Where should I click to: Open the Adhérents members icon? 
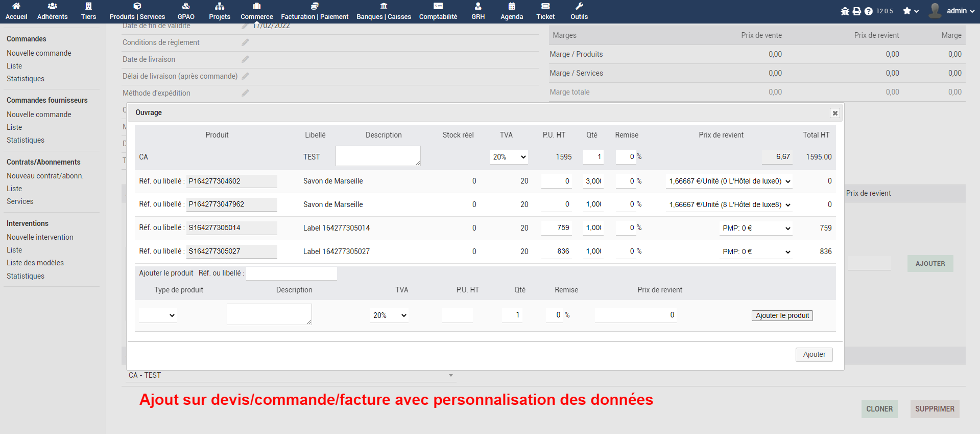pyautogui.click(x=52, y=6)
